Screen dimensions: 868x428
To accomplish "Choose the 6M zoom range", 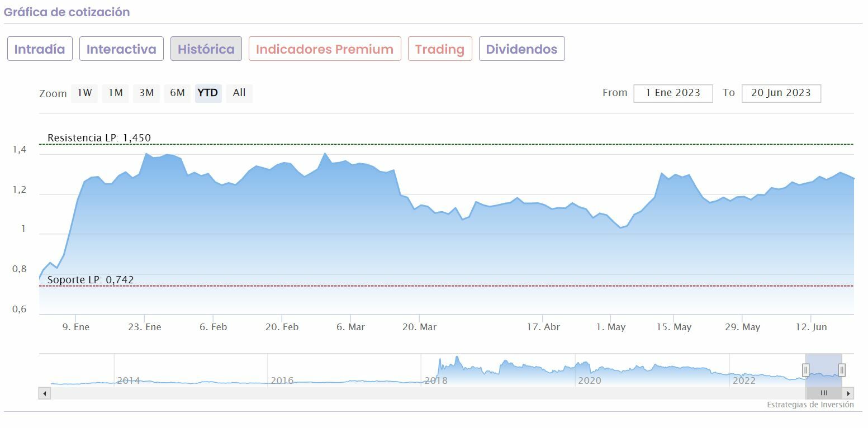I will point(177,93).
